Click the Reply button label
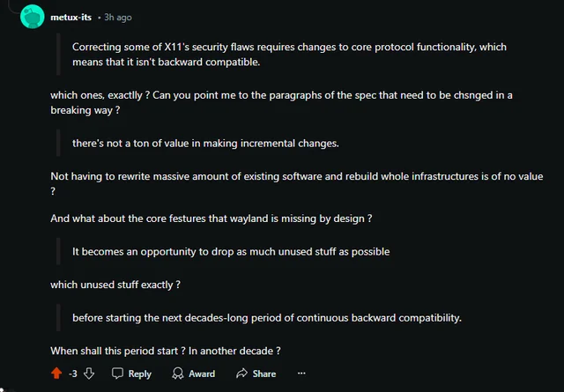The image size is (564, 392). [x=140, y=374]
